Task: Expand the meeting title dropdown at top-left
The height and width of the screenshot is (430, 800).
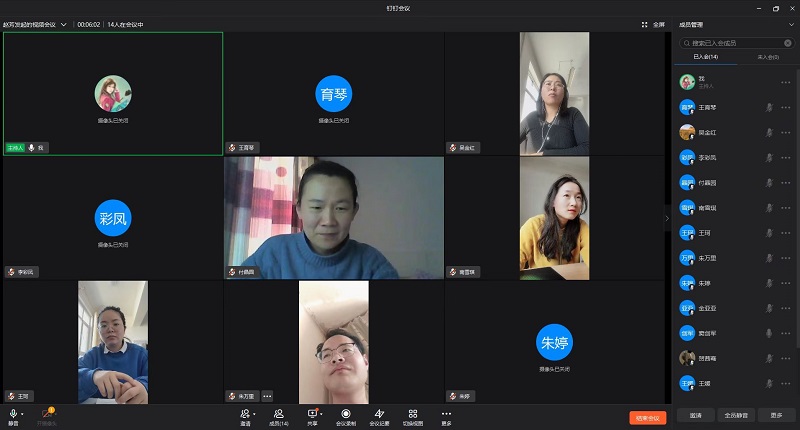Action: (65, 24)
